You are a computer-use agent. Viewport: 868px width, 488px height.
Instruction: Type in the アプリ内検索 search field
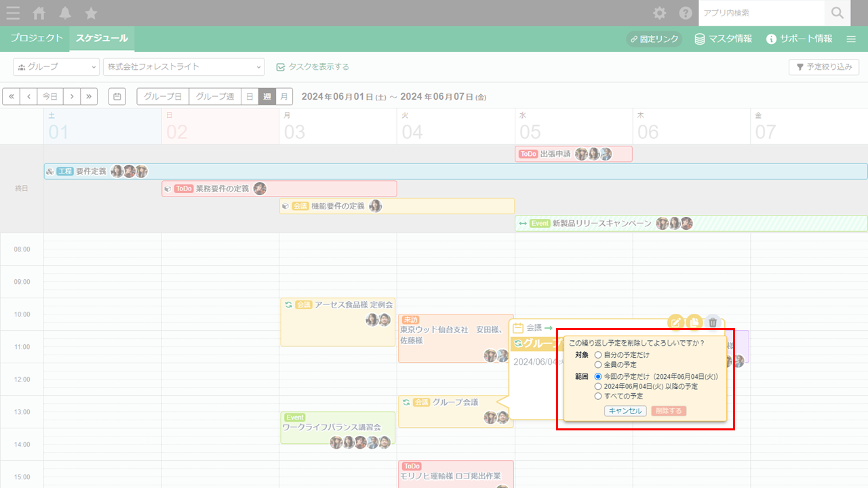point(761,13)
